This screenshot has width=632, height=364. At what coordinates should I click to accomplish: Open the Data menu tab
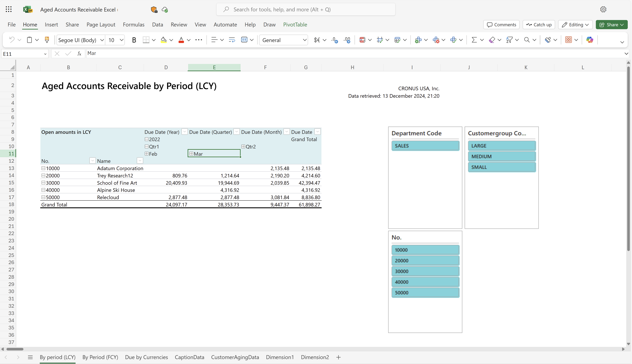click(x=157, y=24)
